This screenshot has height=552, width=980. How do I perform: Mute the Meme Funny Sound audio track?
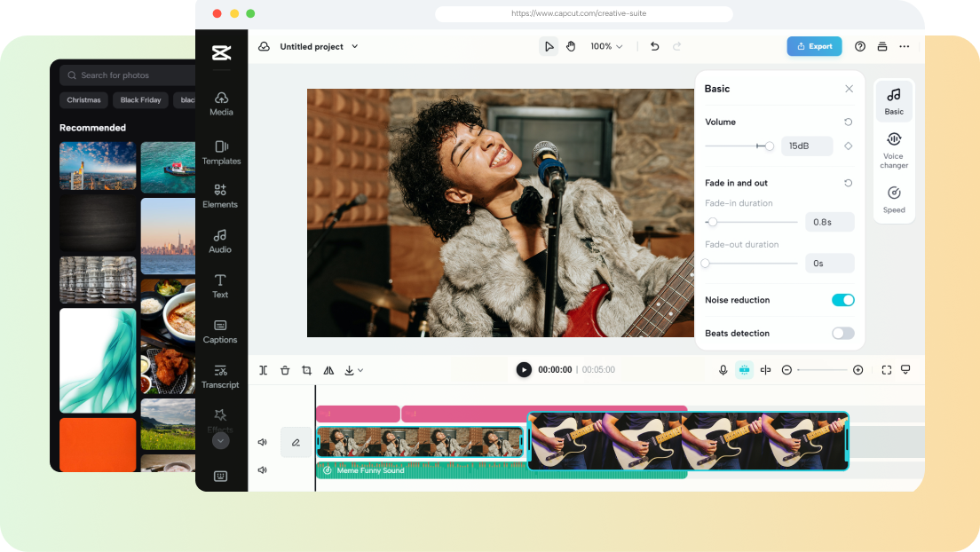(263, 470)
